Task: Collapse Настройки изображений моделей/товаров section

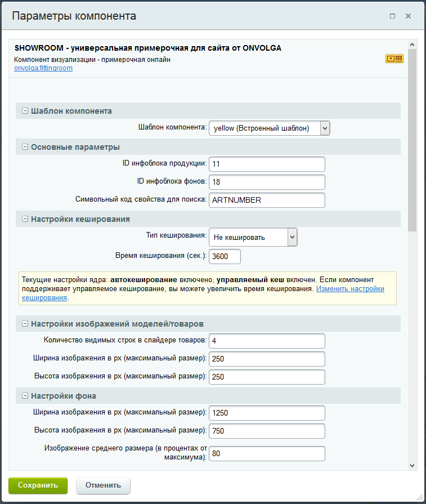Action: (25, 324)
